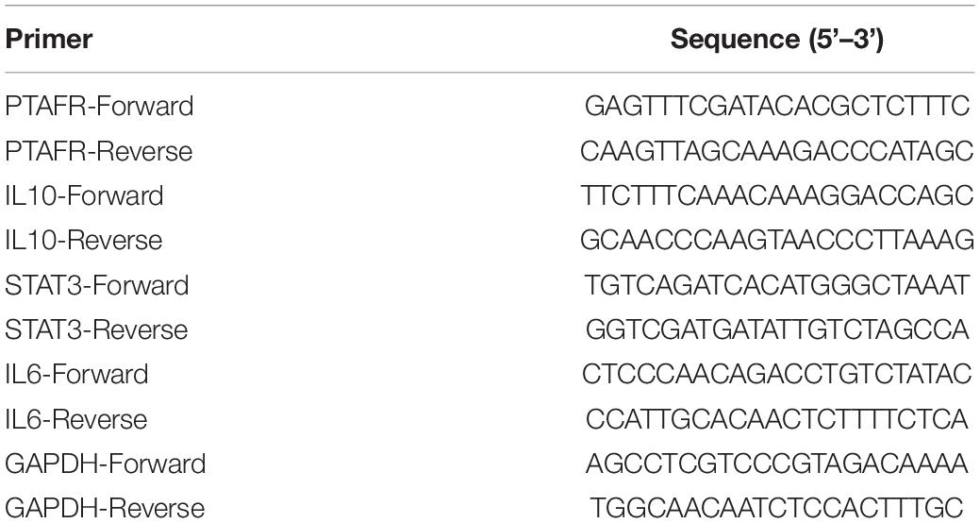The height and width of the screenshot is (523, 980).
Task: Select the PTAFR-Forward primer label
Action: [x=99, y=106]
